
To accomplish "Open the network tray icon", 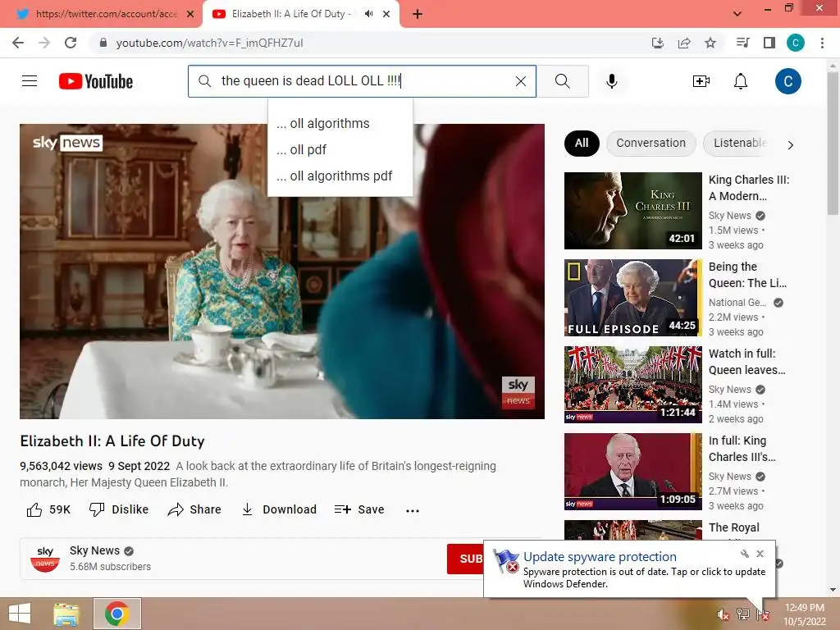I will 743,614.
